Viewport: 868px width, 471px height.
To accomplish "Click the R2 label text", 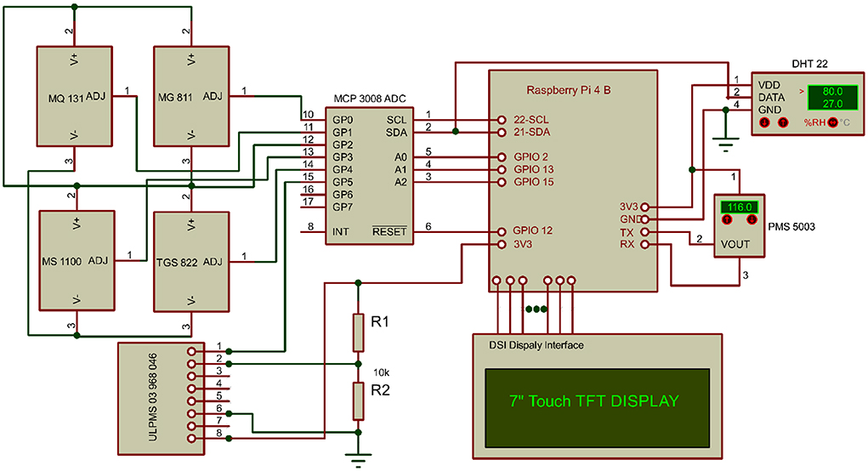I will coord(380,390).
